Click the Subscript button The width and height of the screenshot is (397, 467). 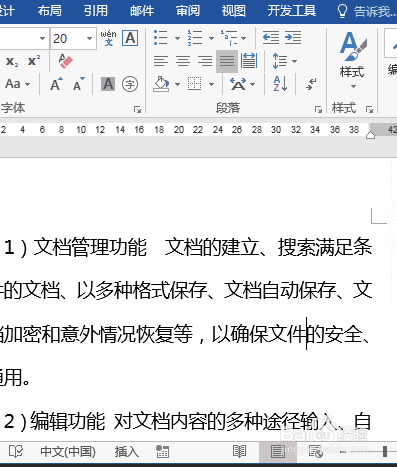tap(12, 61)
